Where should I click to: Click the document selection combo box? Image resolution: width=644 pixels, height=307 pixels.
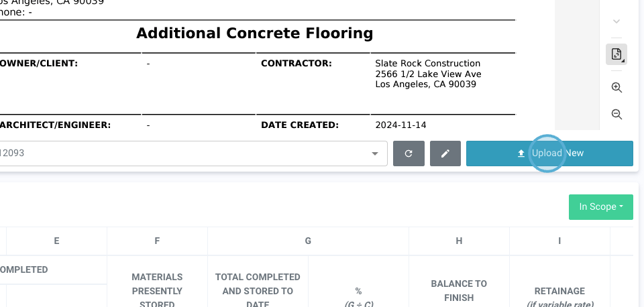click(188, 153)
